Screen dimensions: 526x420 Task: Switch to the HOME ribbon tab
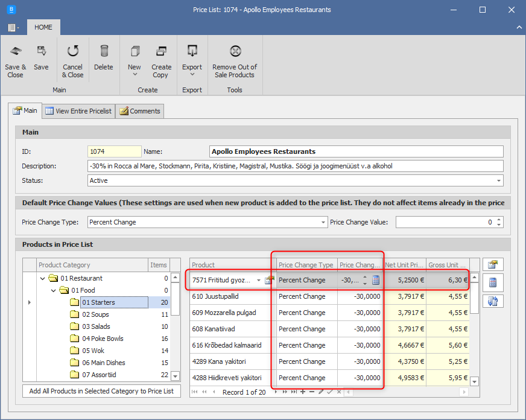[43, 27]
